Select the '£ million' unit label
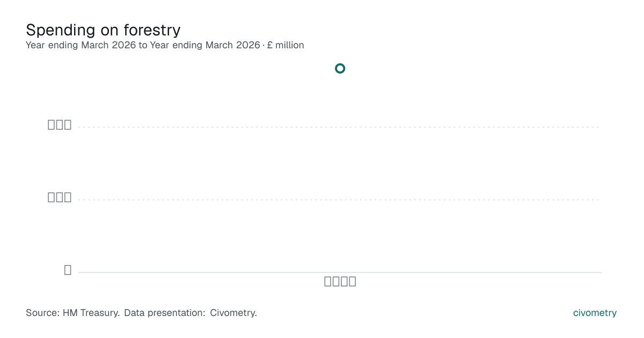The width and height of the screenshot is (644, 338). pos(286,45)
